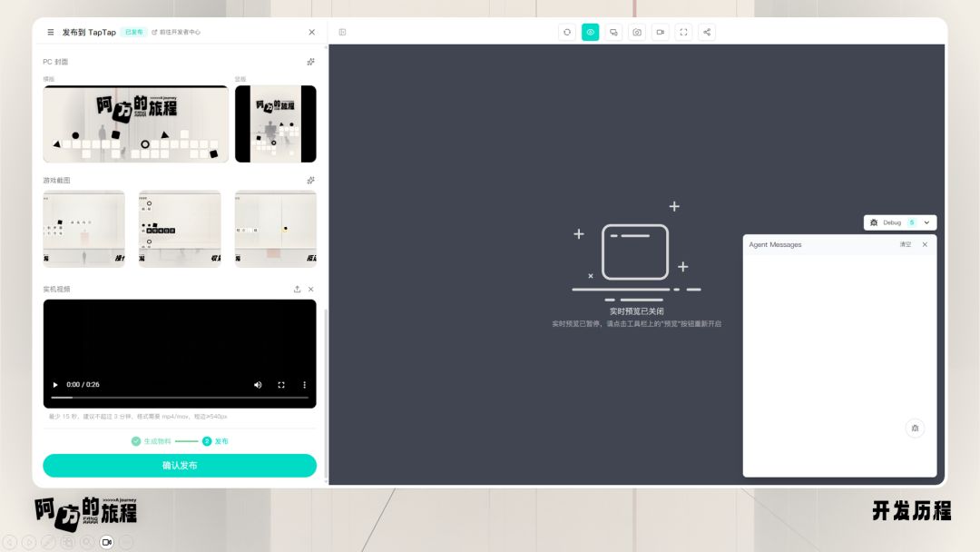The width and height of the screenshot is (980, 552).
Task: Click the zoom magnifier in the bottom bar
Action: 87,542
